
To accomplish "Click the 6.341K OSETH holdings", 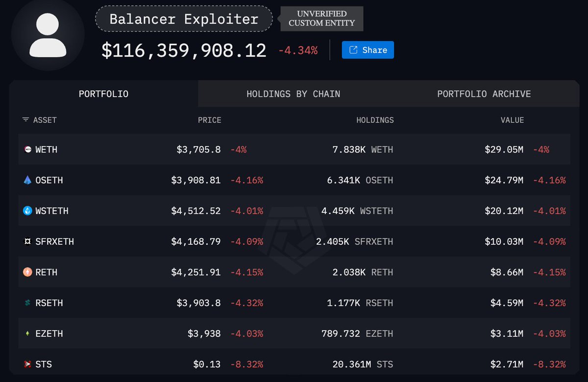I will [360, 180].
